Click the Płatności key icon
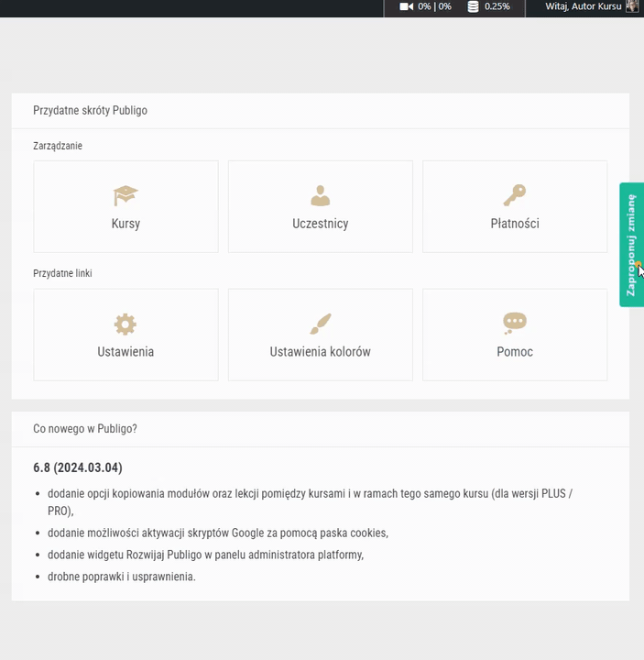Screen dimensions: 644x660 tap(515, 195)
